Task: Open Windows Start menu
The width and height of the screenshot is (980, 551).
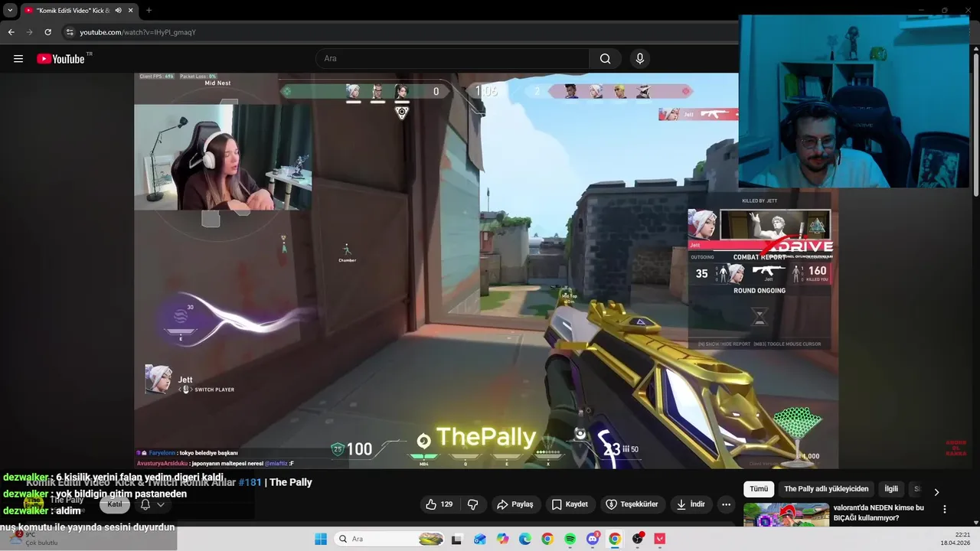Action: click(x=321, y=539)
